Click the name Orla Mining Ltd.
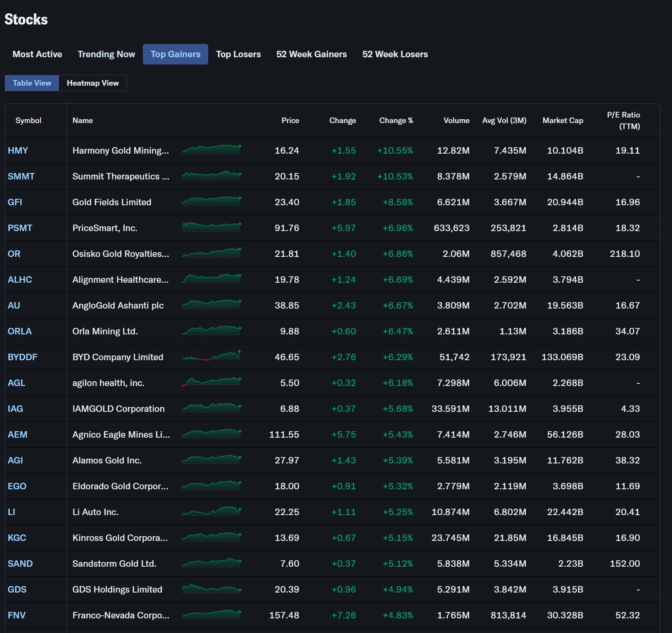The height and width of the screenshot is (633, 672). [105, 331]
